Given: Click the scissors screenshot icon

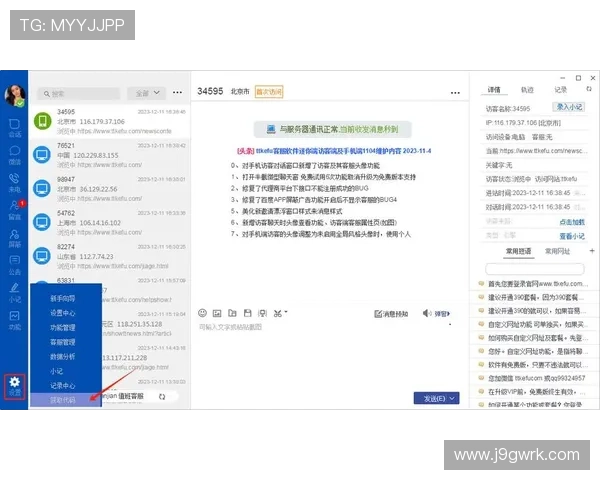Looking at the screenshot, I should click(x=278, y=313).
